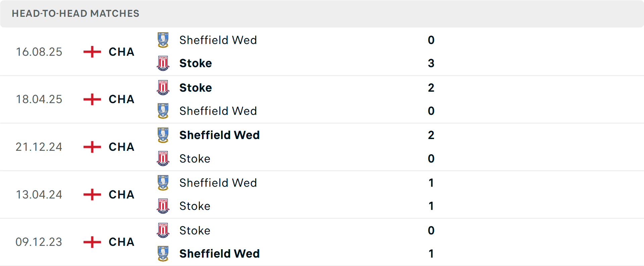Image resolution: width=644 pixels, height=266 pixels.
Task: Select the Sheffield Wed crest in the first match
Action: point(163,40)
